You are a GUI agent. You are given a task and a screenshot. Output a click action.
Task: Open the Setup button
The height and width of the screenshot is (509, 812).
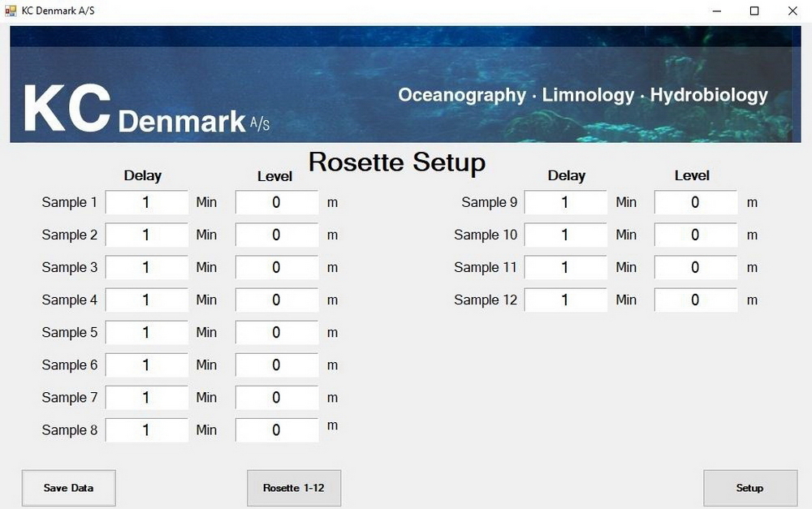[x=749, y=488]
